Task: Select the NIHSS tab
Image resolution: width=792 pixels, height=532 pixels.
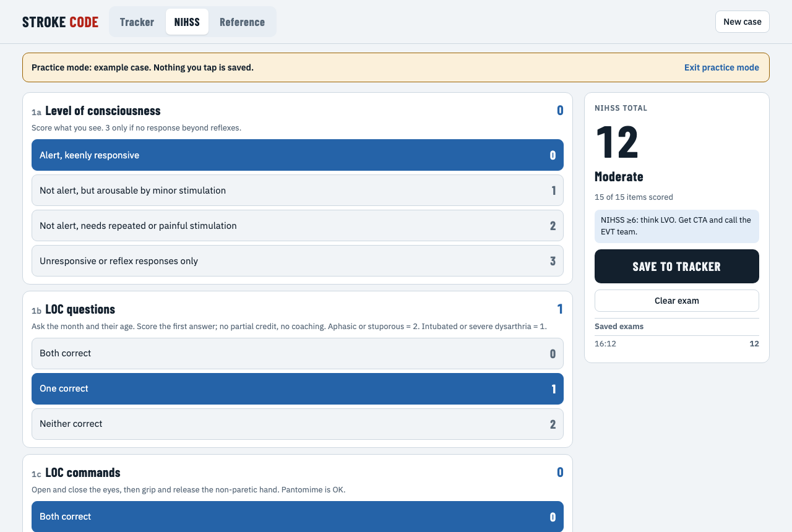Action: [187, 22]
